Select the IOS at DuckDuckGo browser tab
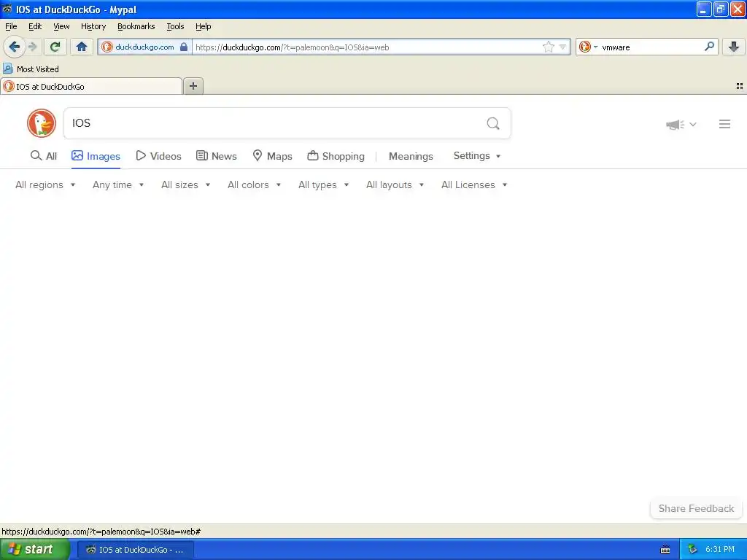747x560 pixels. tap(91, 86)
